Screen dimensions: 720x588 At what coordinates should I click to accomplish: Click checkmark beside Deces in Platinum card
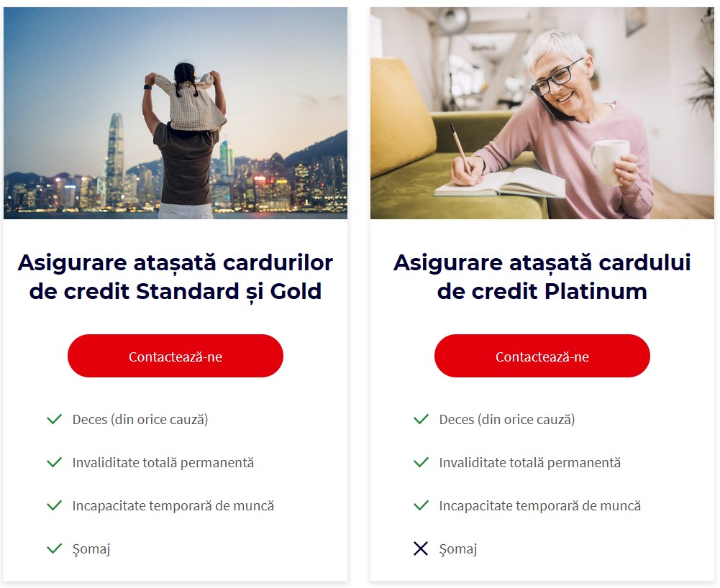tap(421, 419)
